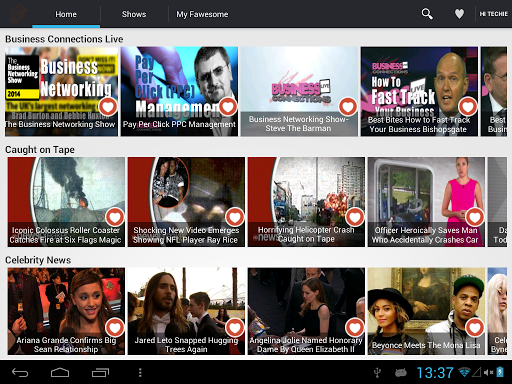Viewport: 512px width, 384px height.
Task: Favorite the Ariana Grande Big Sean video
Action: (x=115, y=328)
